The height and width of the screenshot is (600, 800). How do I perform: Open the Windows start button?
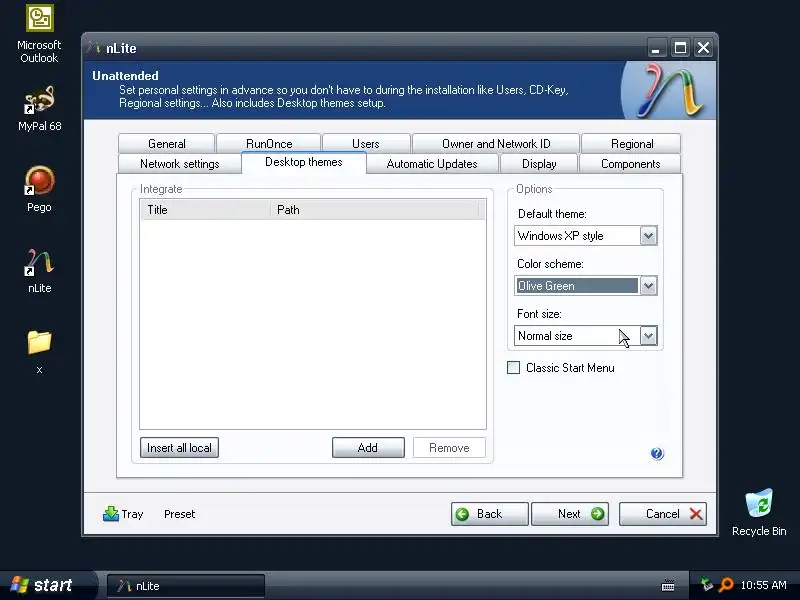[47, 585]
